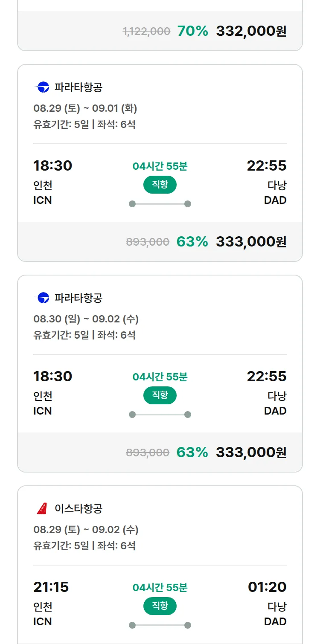Click Parata Air logo on 08.30–09.02 card

click(x=42, y=298)
